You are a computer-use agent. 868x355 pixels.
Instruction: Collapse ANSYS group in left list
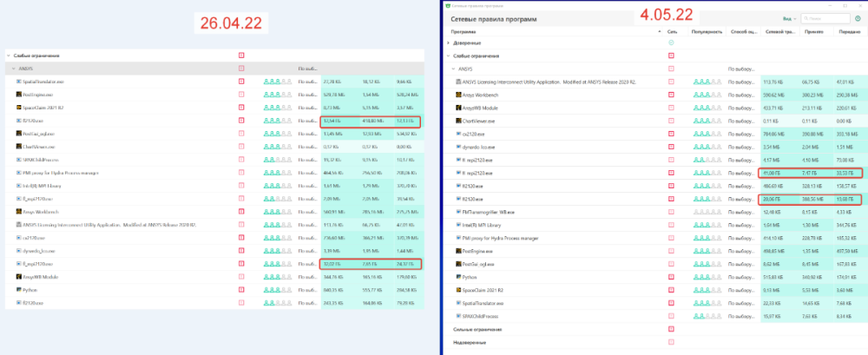[x=13, y=69]
